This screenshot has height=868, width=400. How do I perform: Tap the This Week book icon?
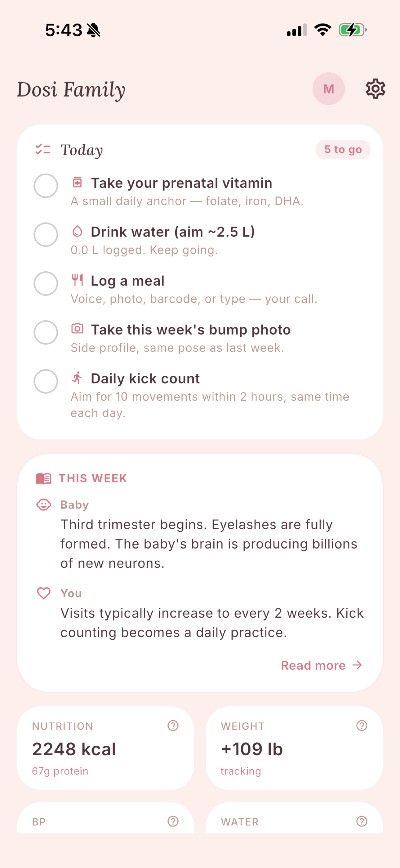[44, 478]
